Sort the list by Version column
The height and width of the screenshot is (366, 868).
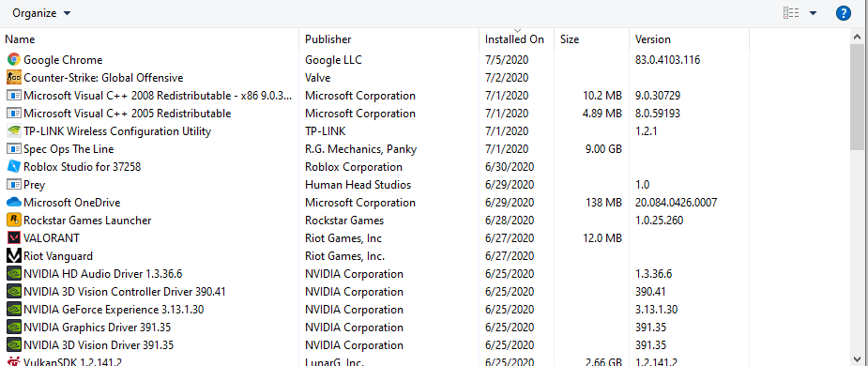tap(653, 39)
